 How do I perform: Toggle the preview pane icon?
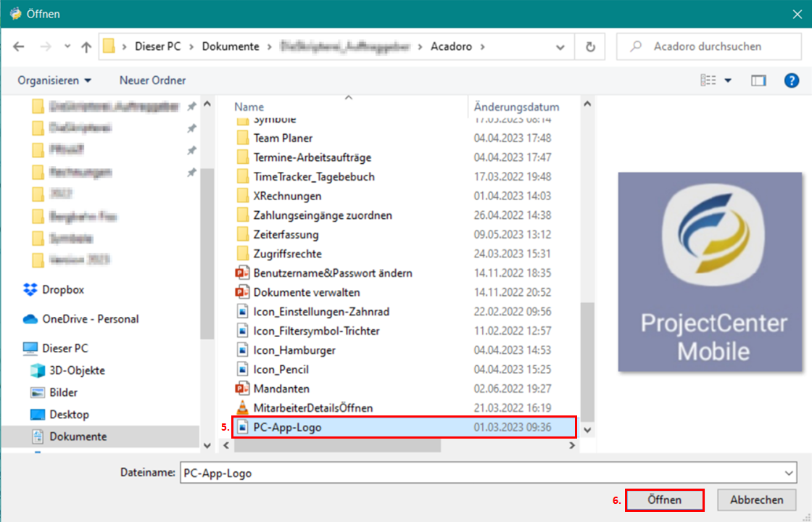[758, 80]
